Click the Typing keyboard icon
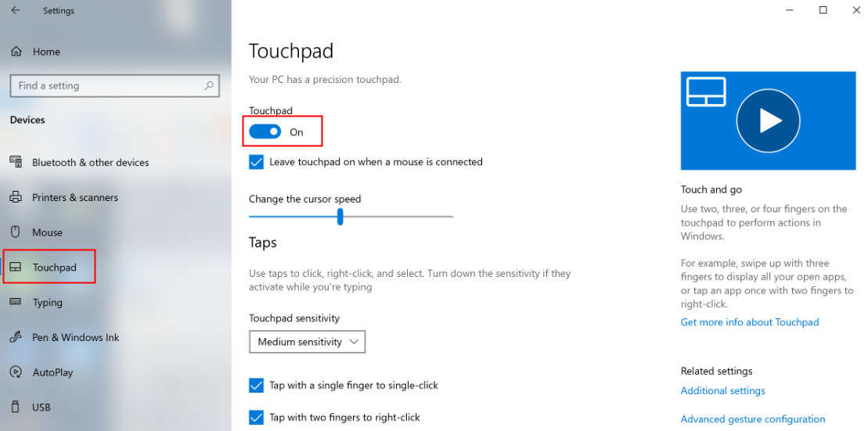Image resolution: width=868 pixels, height=431 pixels. tap(16, 302)
